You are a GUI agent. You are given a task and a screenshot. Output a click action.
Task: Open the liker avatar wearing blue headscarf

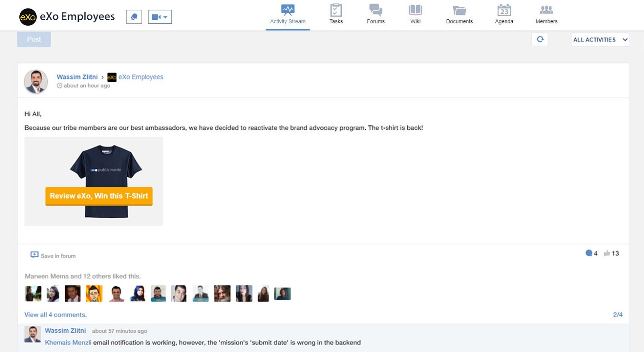[x=138, y=294]
